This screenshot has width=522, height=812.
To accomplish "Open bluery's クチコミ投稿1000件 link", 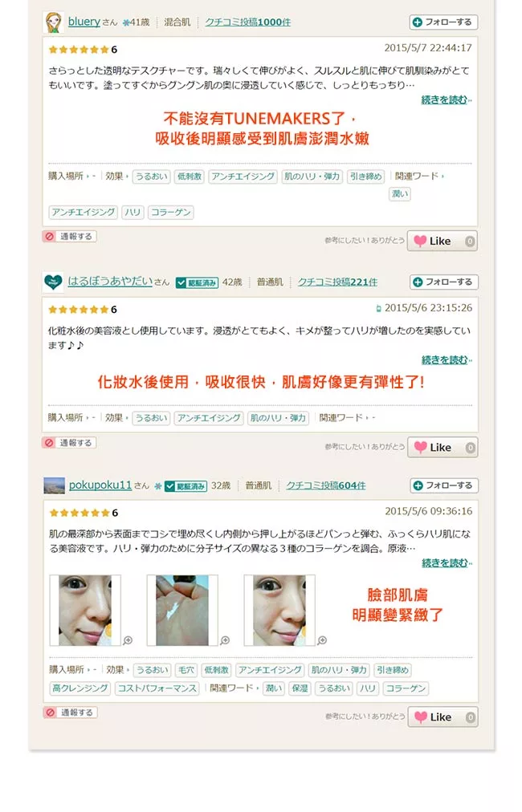I will pyautogui.click(x=248, y=22).
